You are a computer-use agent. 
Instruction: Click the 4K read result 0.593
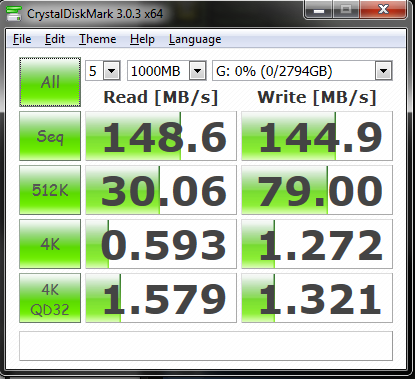161,244
